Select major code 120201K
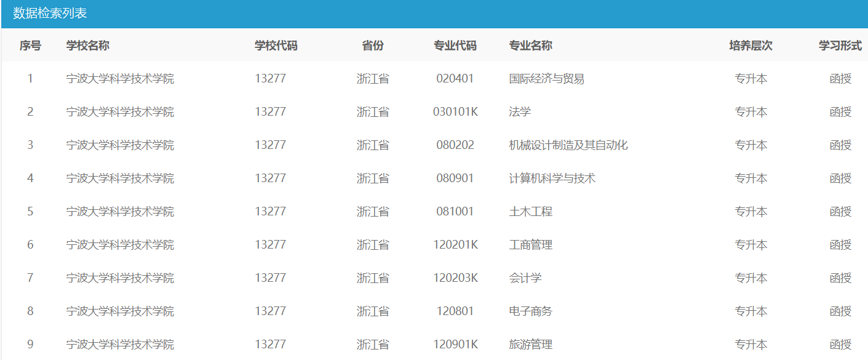Screen dimensions: 868x360 455,245
